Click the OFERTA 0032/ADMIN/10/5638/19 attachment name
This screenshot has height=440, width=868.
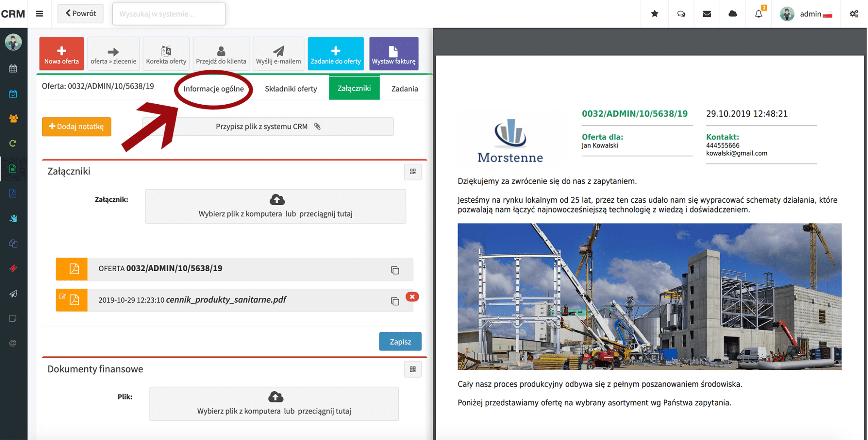pos(161,268)
